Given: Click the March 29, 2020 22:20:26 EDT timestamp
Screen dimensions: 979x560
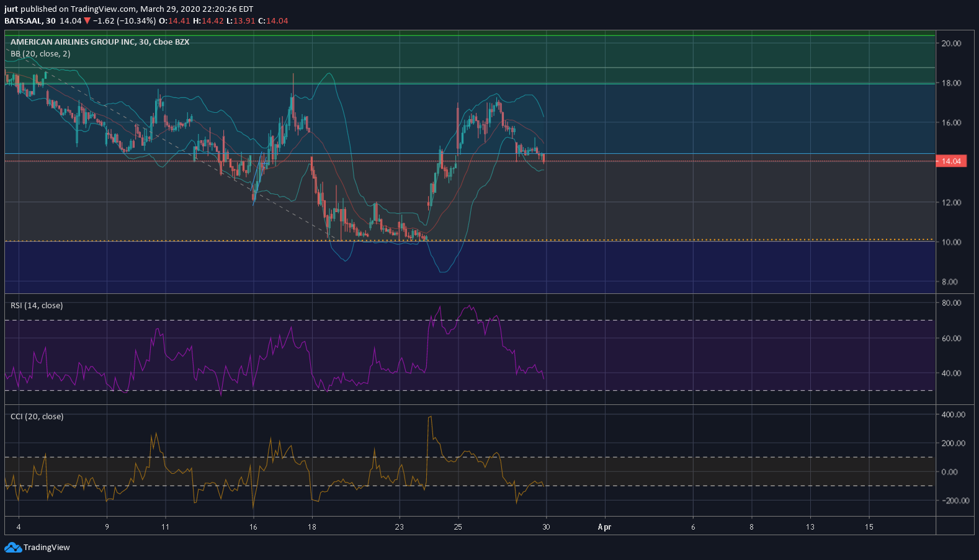Looking at the screenshot, I should point(197,9).
